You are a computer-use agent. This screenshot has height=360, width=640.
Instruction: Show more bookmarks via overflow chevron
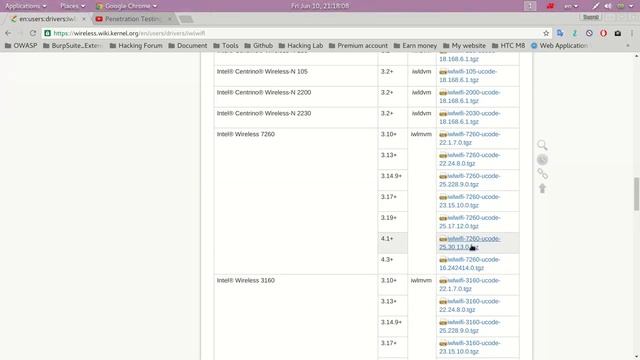click(x=628, y=45)
